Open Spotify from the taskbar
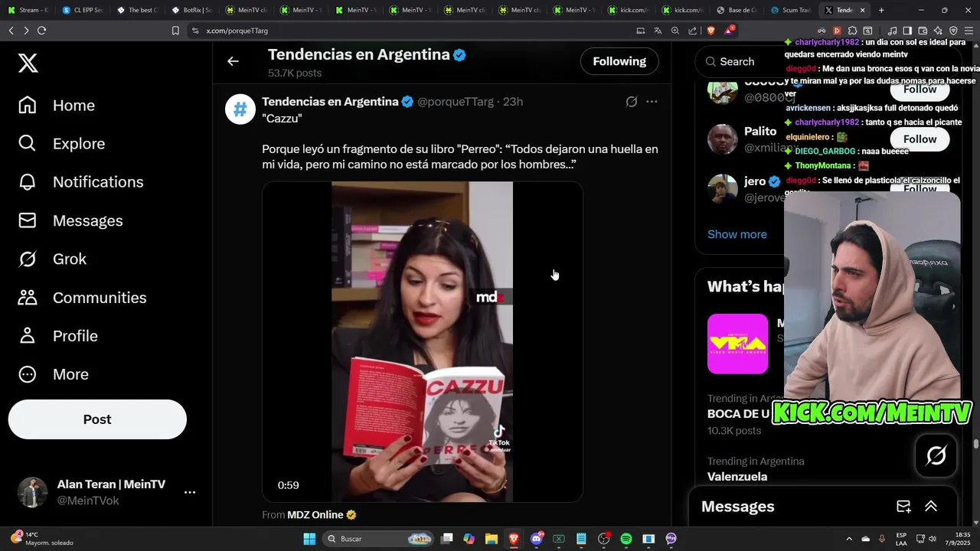Viewport: 980px width, 551px height. coord(626,539)
